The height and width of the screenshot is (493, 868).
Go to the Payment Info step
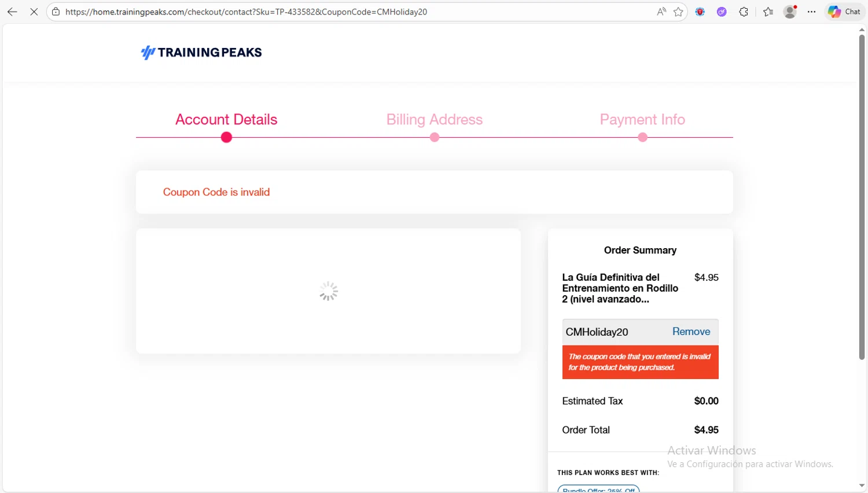coord(642,119)
